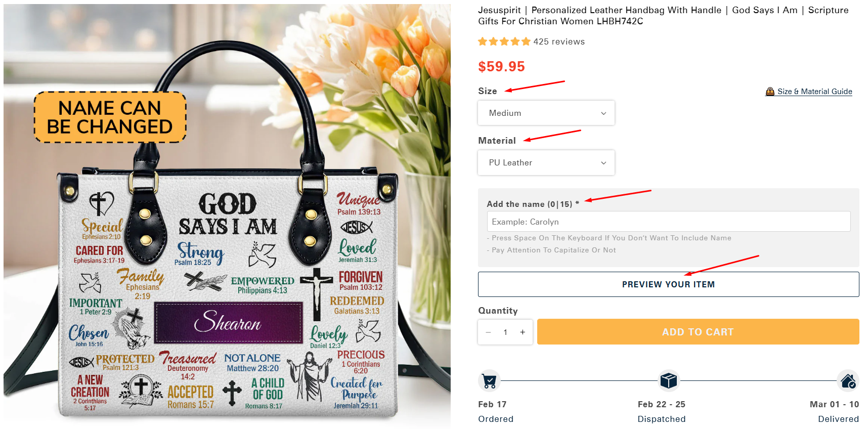Click the house Delivered icon
868x429 pixels.
click(x=848, y=380)
